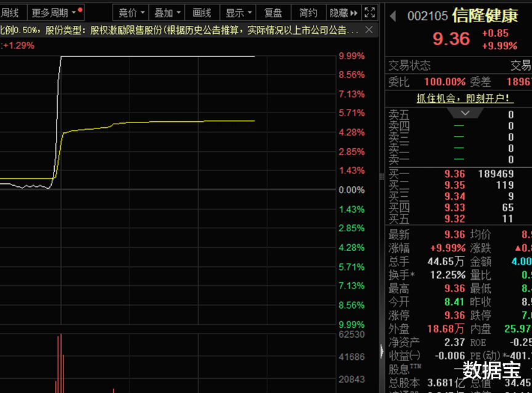
Task: Switch to the 周线 weekly chart
Action: tap(12, 12)
